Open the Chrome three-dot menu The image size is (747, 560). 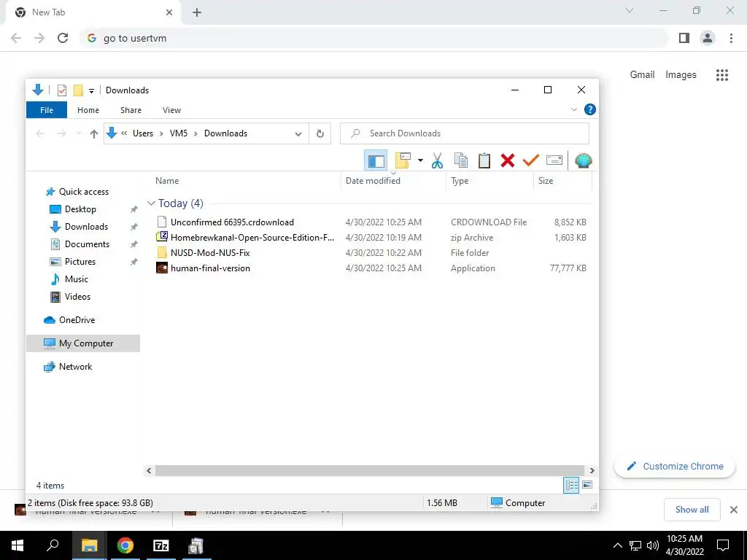[731, 38]
